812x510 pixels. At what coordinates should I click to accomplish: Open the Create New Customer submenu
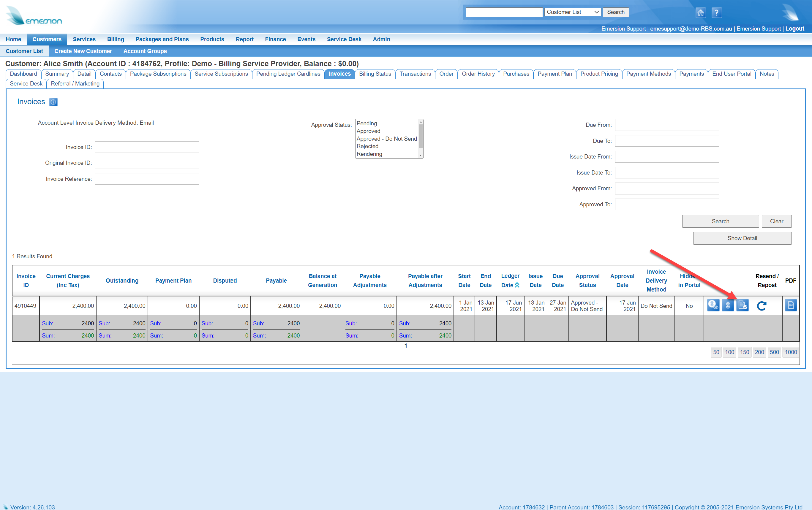pos(83,51)
